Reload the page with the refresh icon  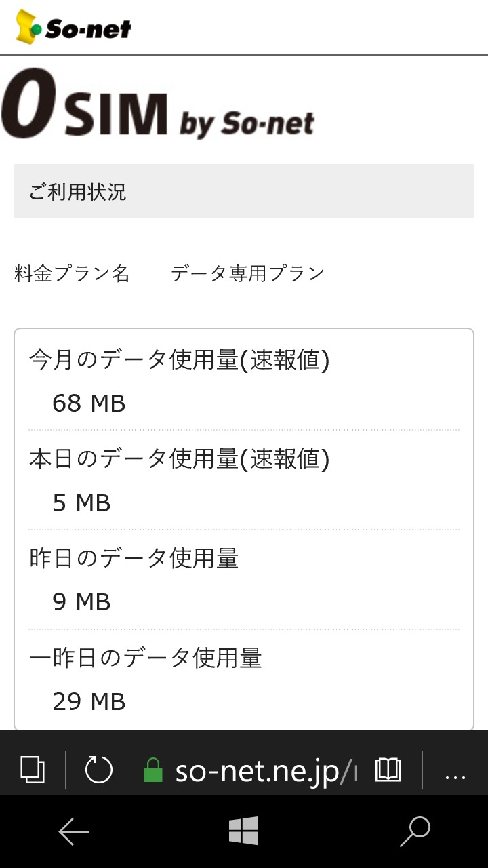pyautogui.click(x=98, y=770)
